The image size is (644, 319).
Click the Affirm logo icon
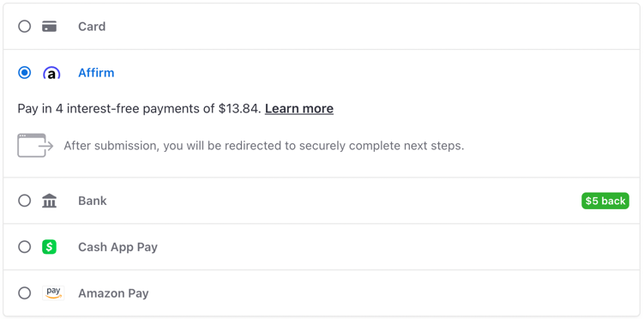[51, 73]
